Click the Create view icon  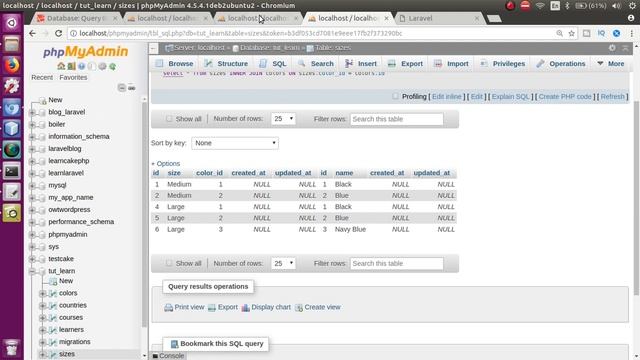pyautogui.click(x=299, y=307)
